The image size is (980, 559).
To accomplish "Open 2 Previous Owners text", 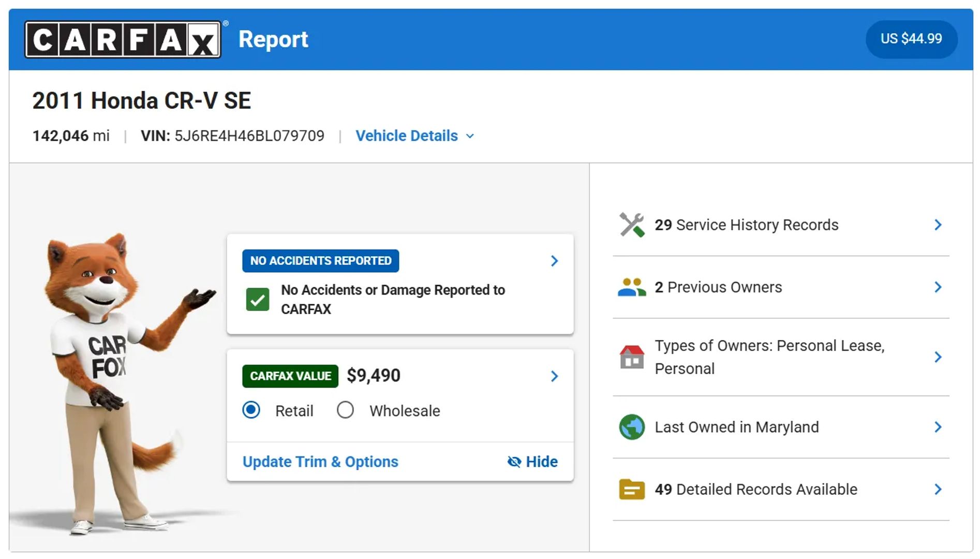I will (x=718, y=287).
